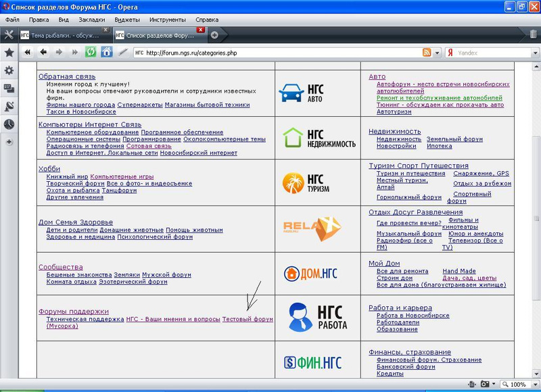Switch to the Тема рыбалки tab
This screenshot has width=541, height=392.
(x=60, y=35)
